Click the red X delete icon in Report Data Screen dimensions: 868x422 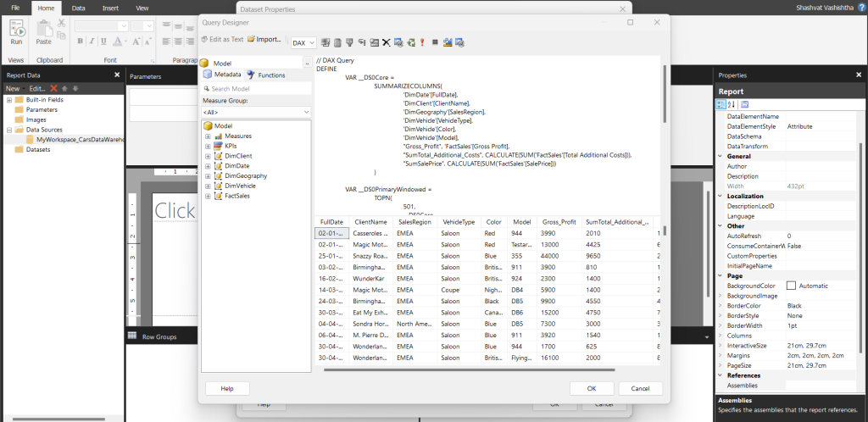click(53, 88)
